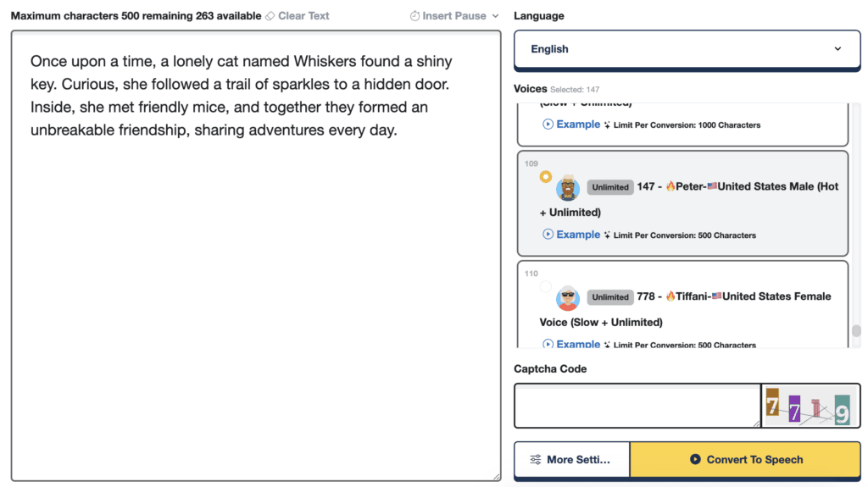The image size is (868, 487).
Task: Click the Clear Text link
Action: [x=303, y=16]
